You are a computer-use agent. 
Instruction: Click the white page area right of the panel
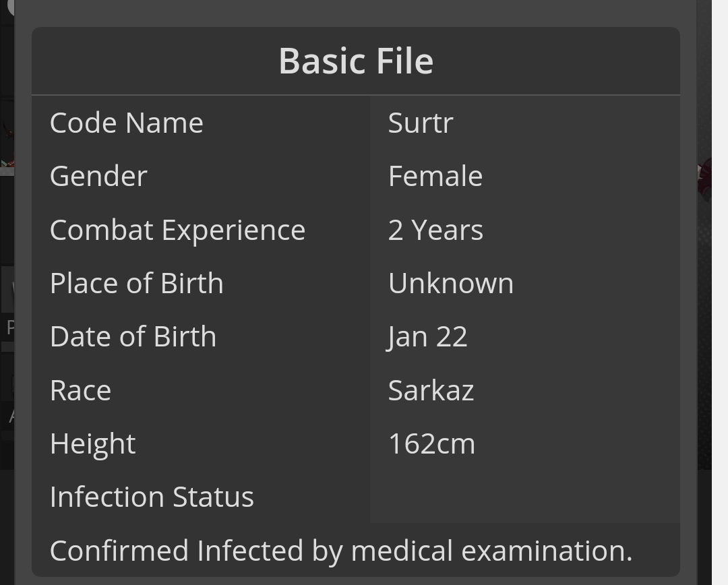click(x=720, y=292)
